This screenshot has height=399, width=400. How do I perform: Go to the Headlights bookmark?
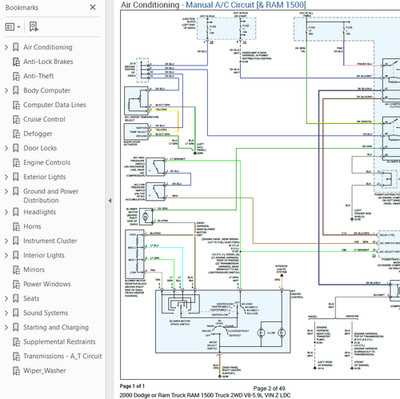tap(39, 212)
